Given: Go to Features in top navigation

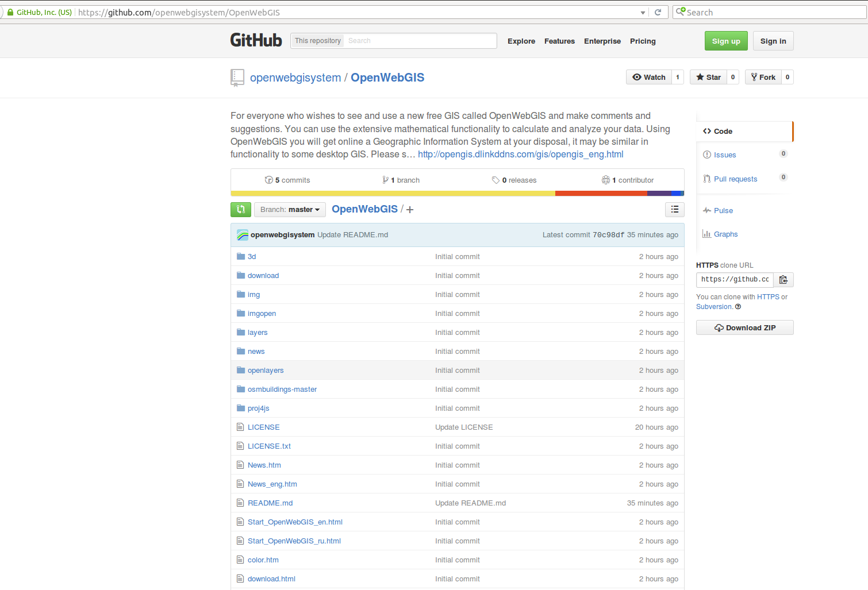Looking at the screenshot, I should 559,41.
